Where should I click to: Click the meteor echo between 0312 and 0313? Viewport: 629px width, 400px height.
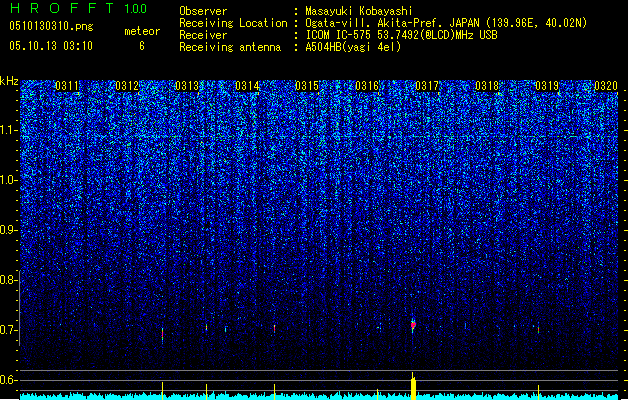(x=162, y=335)
